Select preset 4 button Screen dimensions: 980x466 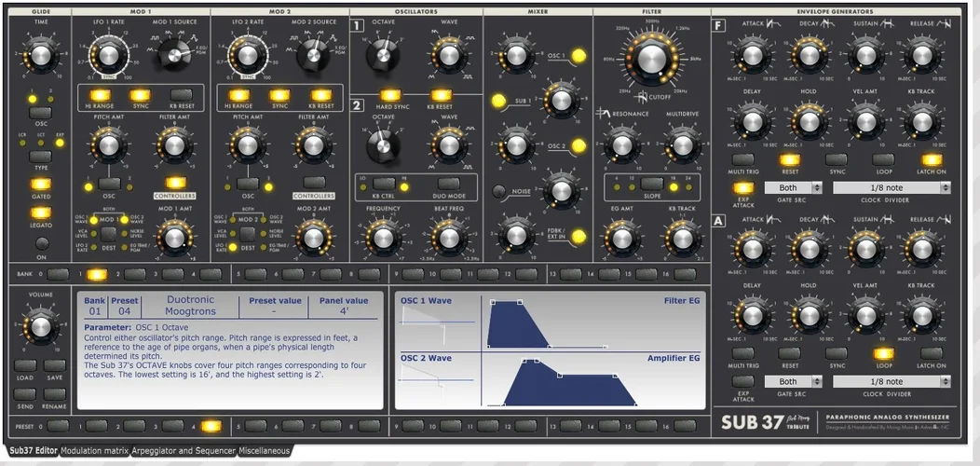click(x=211, y=426)
